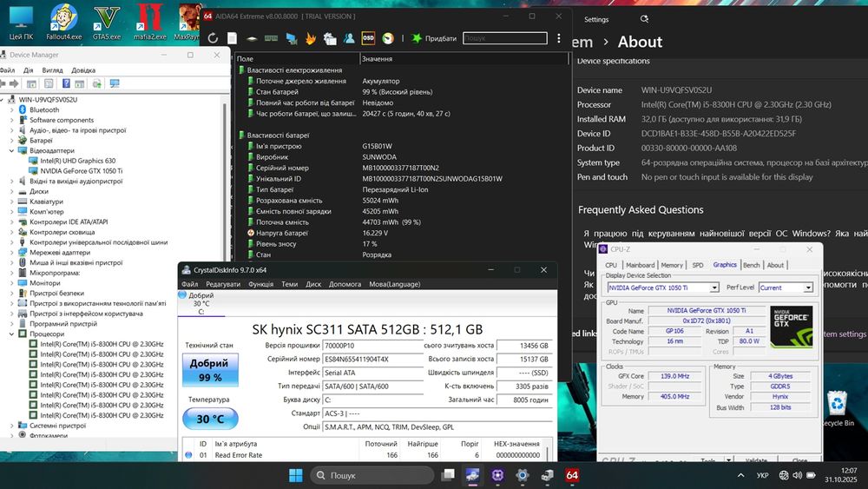The width and height of the screenshot is (868, 489).
Task: Select NVIDIA GeForce GTX 1050 Ti device
Action: click(x=81, y=171)
